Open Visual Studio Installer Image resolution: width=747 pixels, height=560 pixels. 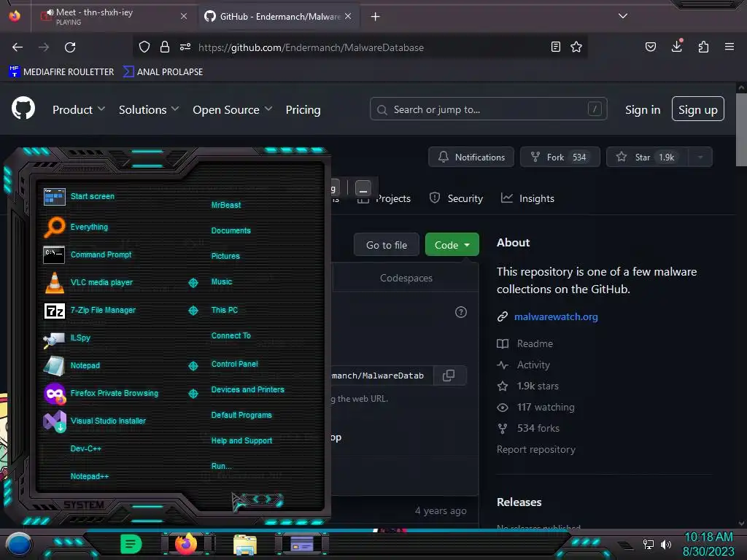coord(95,421)
